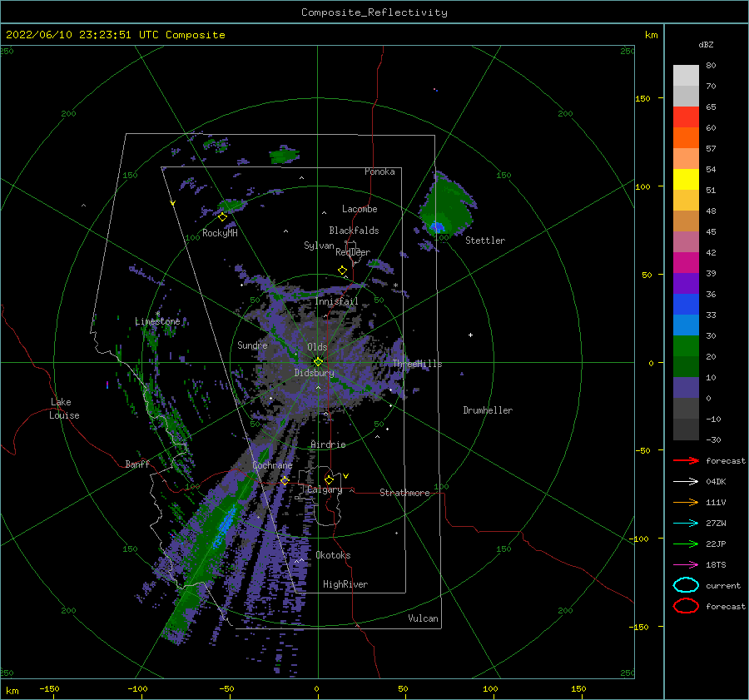
Task: Click the yellow diamond marker near RockyMH
Action: [x=222, y=217]
